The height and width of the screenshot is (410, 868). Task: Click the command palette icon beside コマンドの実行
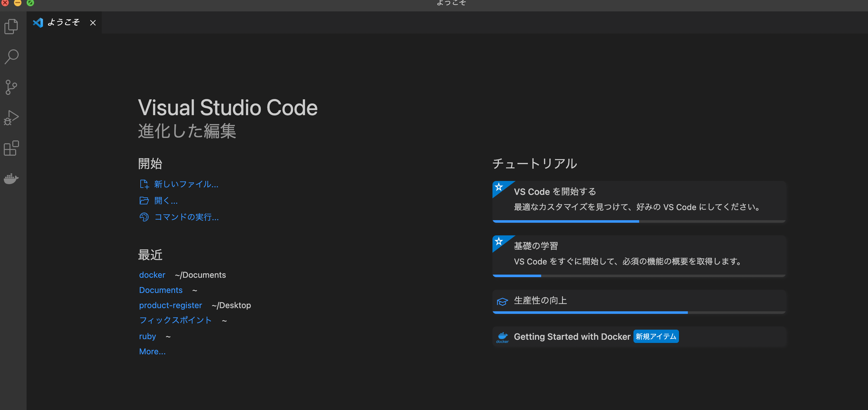(x=144, y=217)
